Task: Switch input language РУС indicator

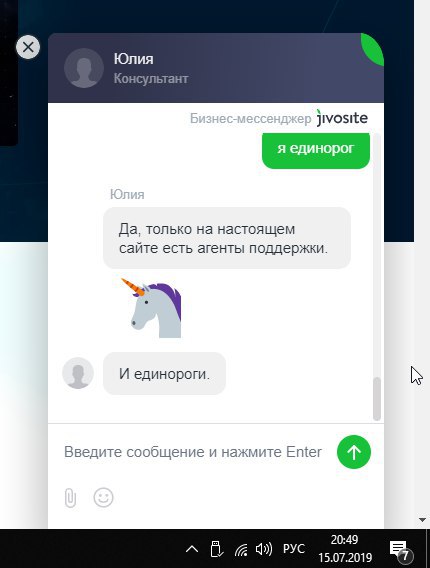Action: 294,549
